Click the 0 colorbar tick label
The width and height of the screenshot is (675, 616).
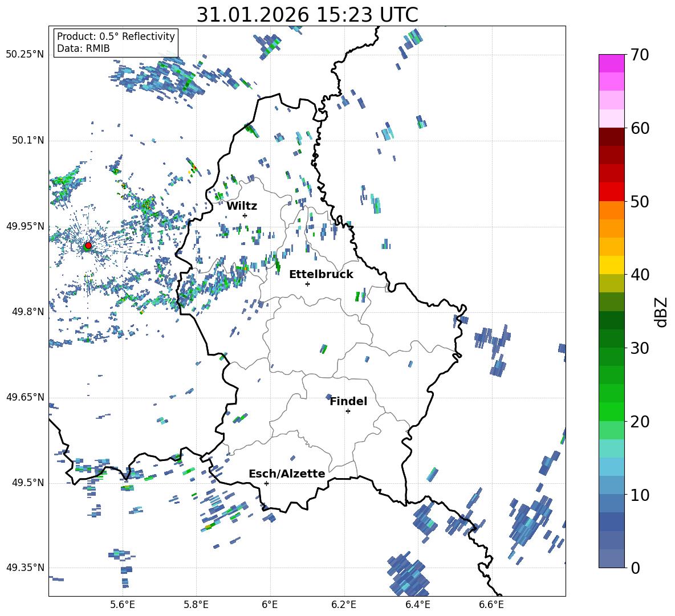click(634, 568)
